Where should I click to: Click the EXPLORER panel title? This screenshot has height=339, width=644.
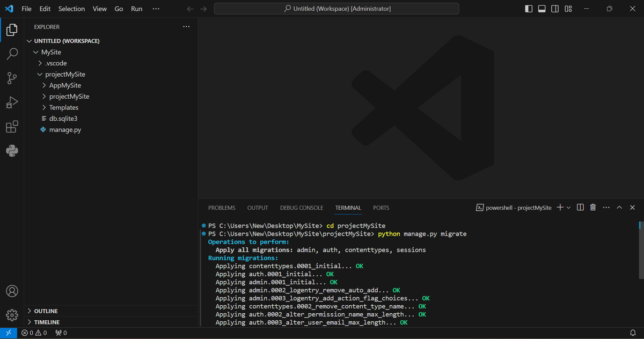coord(47,26)
